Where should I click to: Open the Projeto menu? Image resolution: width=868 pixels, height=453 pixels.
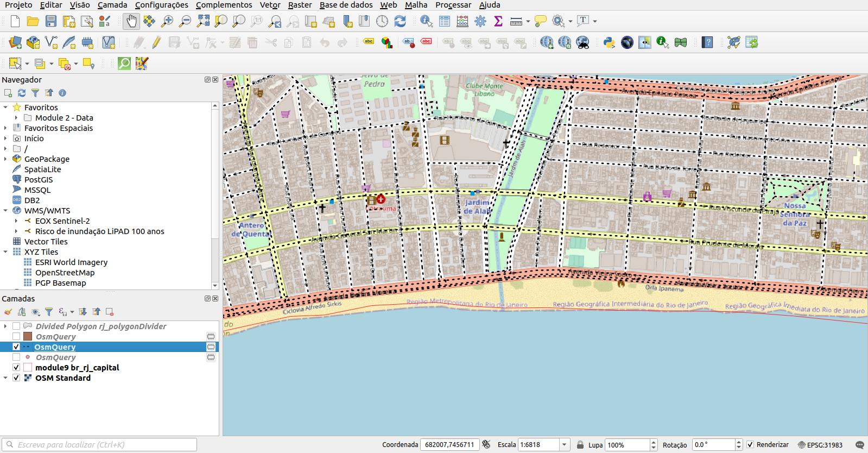(x=18, y=5)
